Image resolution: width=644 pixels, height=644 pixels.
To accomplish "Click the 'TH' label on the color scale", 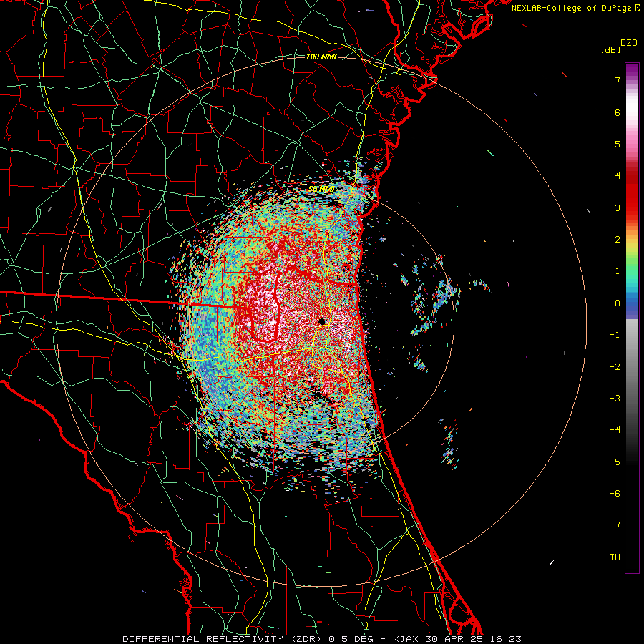I will (615, 557).
